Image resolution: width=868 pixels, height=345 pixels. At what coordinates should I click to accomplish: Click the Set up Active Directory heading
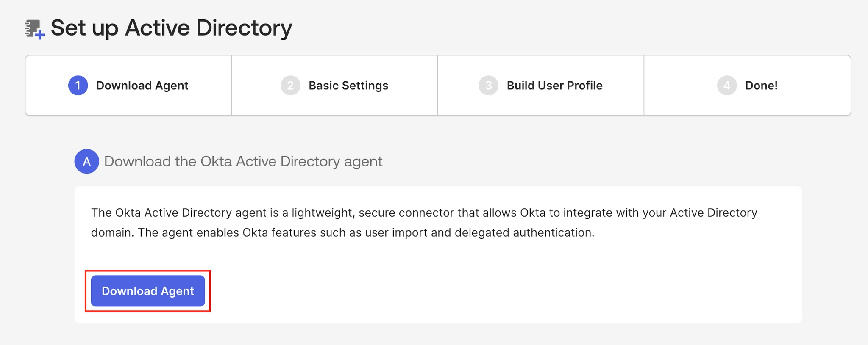click(171, 28)
